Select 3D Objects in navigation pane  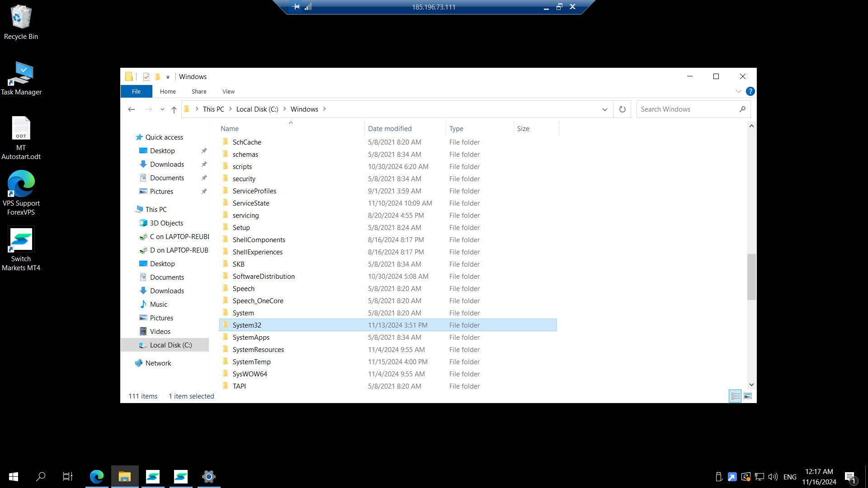(x=166, y=223)
